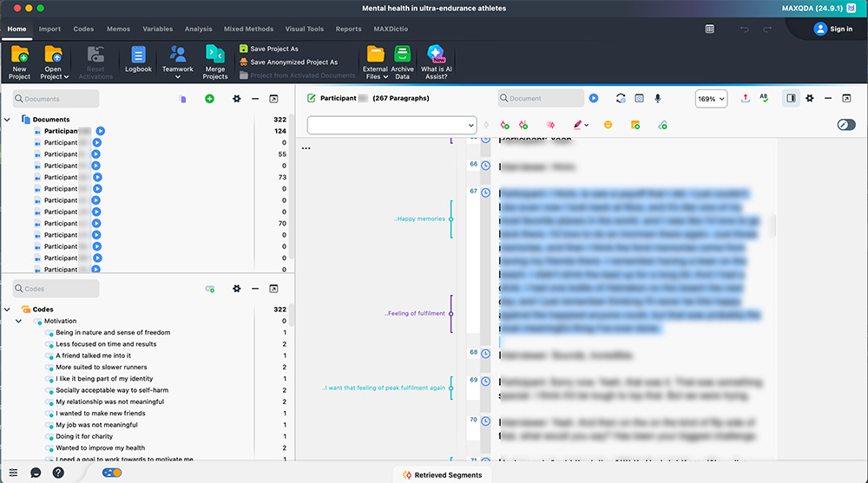Toggle the sidebar display button
868x483 pixels.
pyautogui.click(x=791, y=99)
